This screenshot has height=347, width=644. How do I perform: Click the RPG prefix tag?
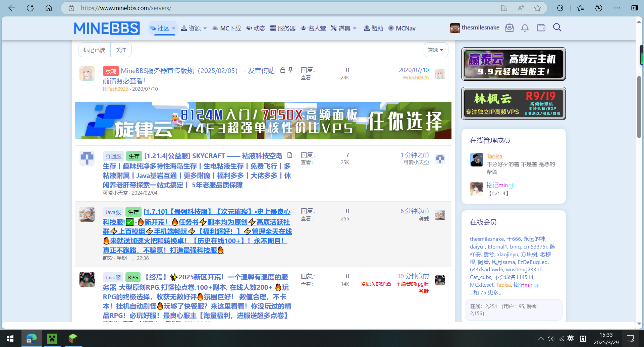pos(133,277)
